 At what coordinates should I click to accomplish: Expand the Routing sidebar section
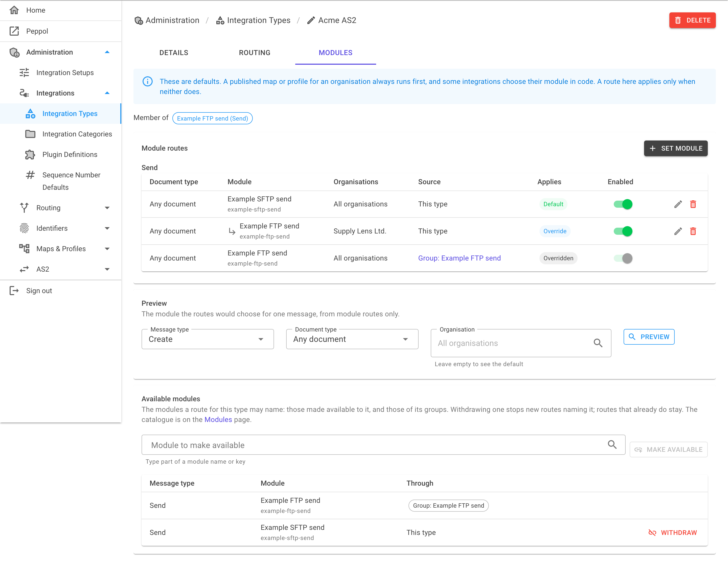click(x=107, y=208)
